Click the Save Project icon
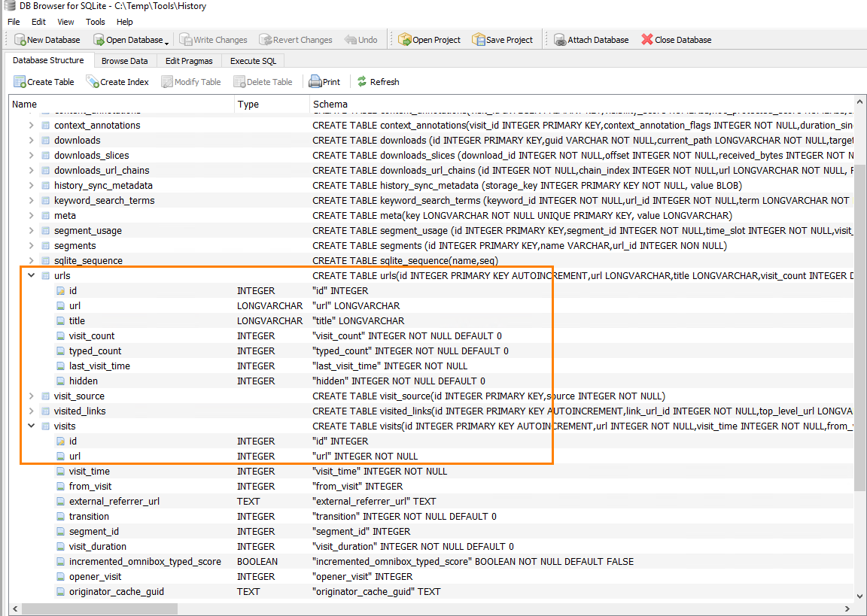This screenshot has height=616, width=867. [x=479, y=40]
